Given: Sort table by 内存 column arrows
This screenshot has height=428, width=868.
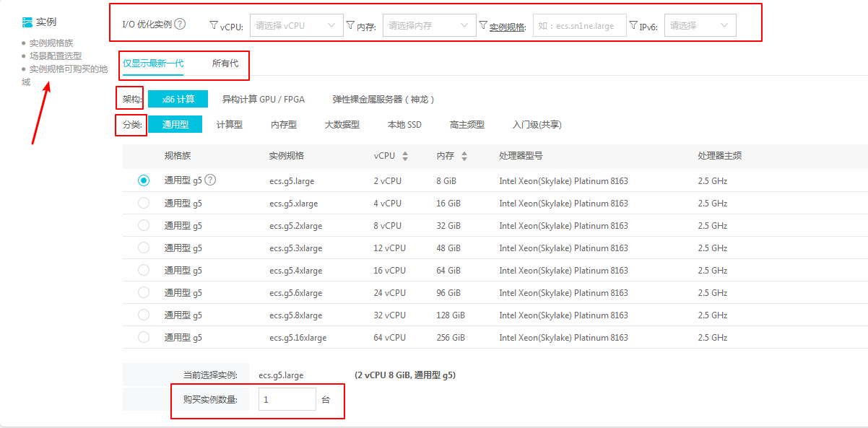Looking at the screenshot, I should point(464,156).
